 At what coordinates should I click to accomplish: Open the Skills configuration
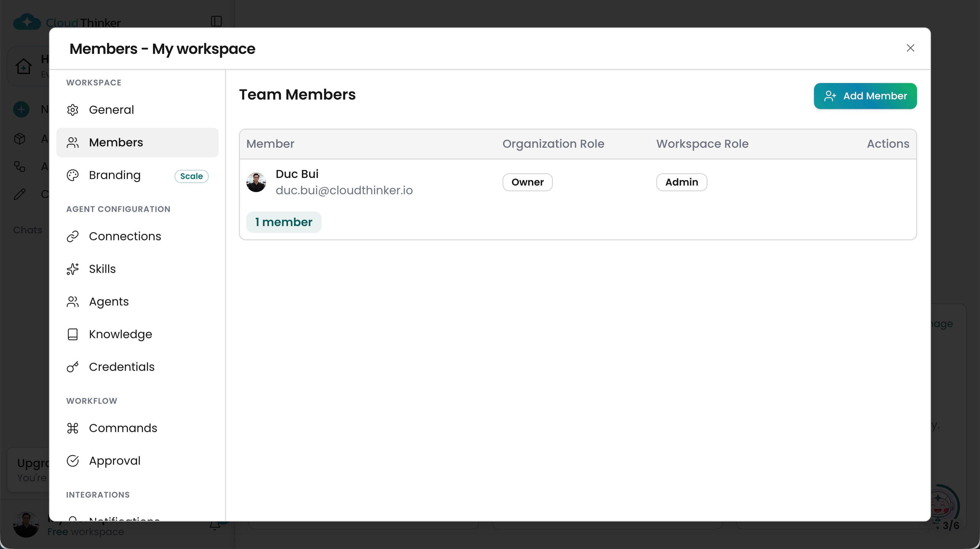click(x=137, y=269)
